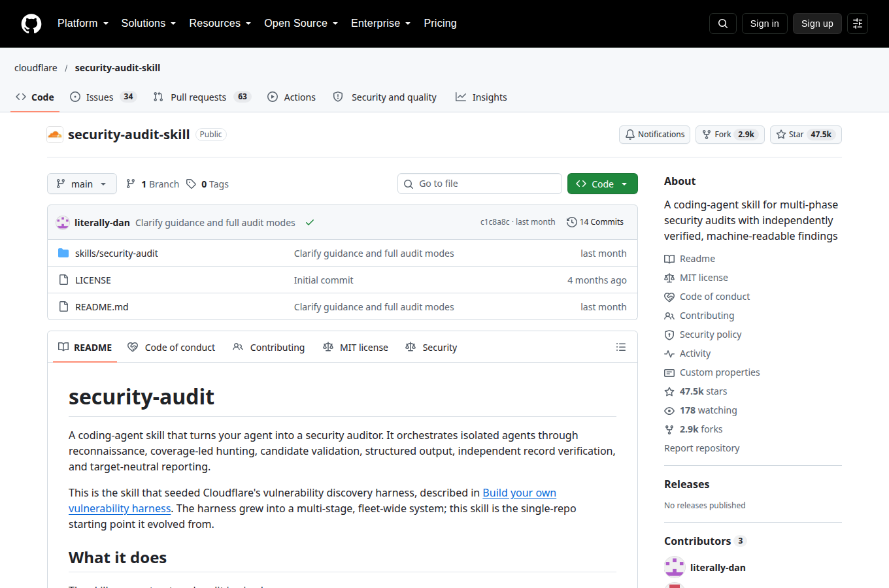Click the Go to file search field
This screenshot has height=588, width=889.
point(480,184)
